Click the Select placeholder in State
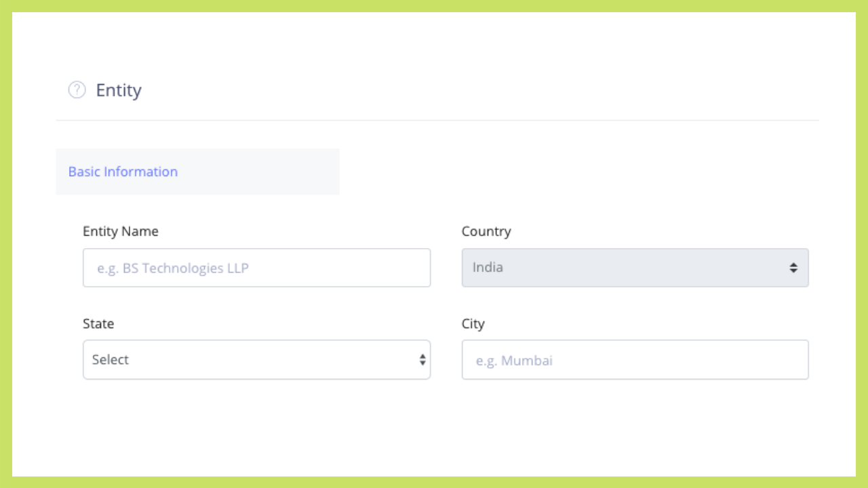Screen dimensions: 868x488 point(111,360)
